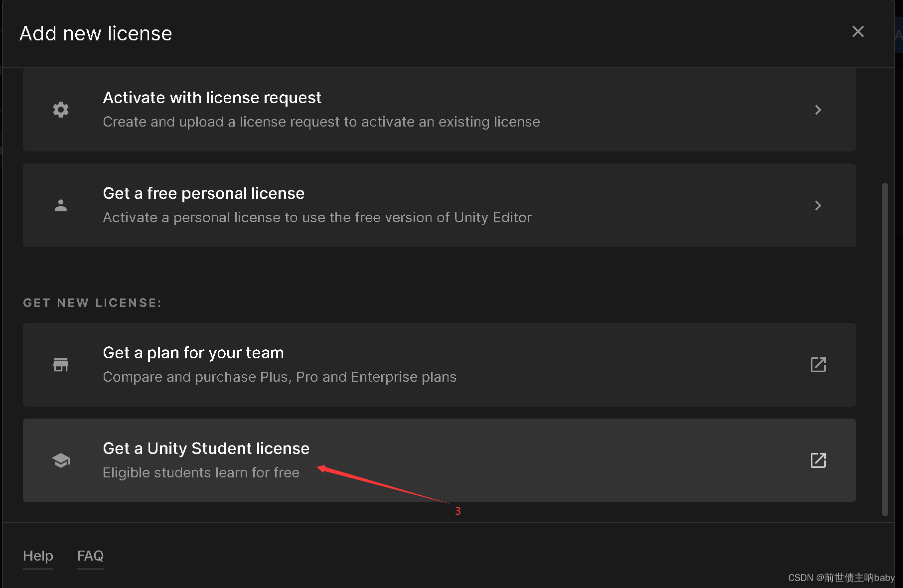Click the 'GET NEW LICENSE:' section heading
This screenshot has height=588, width=903.
[92, 303]
